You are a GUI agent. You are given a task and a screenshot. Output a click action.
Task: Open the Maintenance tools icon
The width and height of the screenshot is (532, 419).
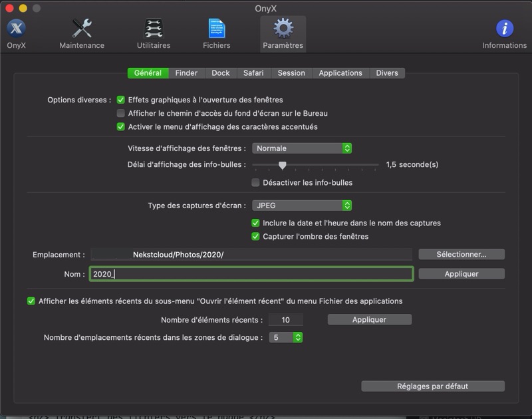click(x=82, y=29)
